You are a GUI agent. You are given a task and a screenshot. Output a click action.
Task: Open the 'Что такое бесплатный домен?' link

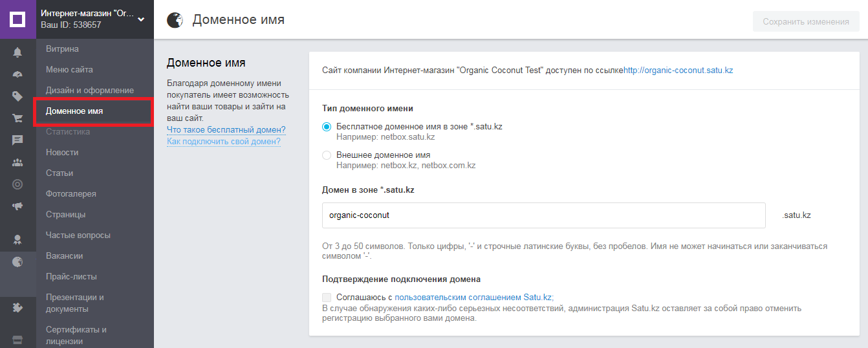(226, 130)
